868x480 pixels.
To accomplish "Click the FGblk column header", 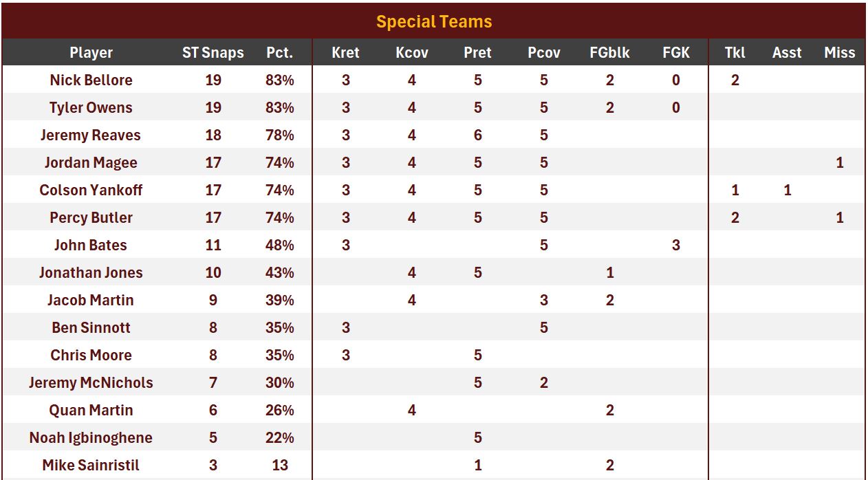I will [x=609, y=52].
